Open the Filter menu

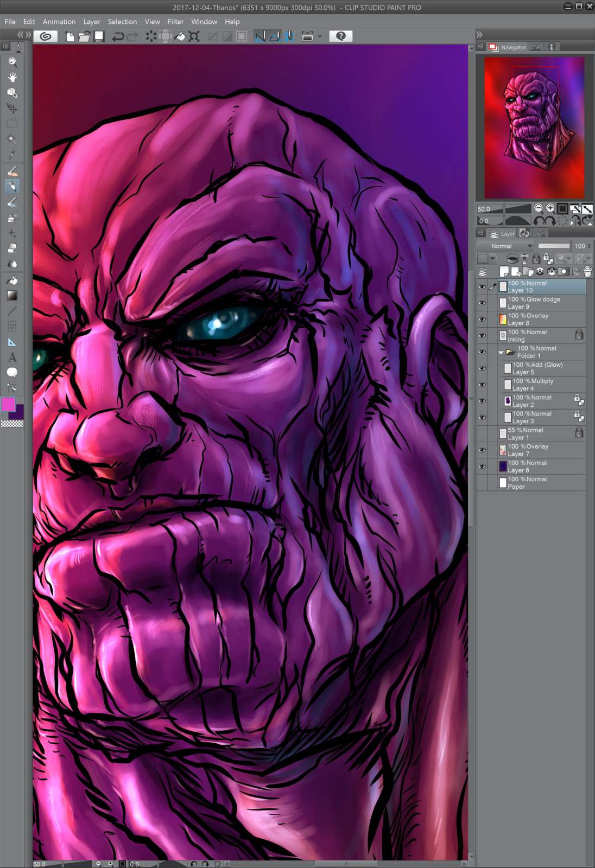(175, 22)
